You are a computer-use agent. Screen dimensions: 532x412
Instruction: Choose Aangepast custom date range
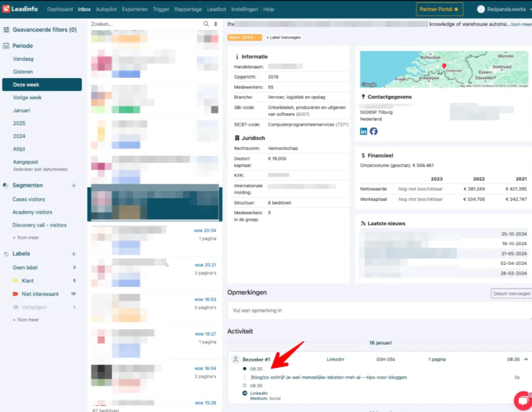click(26, 162)
